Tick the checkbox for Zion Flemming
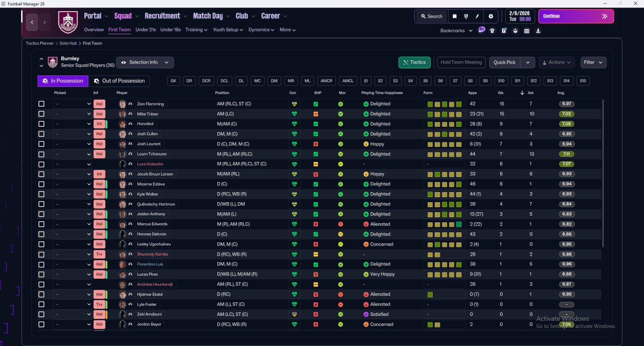Screen dimensions: 644x346 (x=41, y=104)
